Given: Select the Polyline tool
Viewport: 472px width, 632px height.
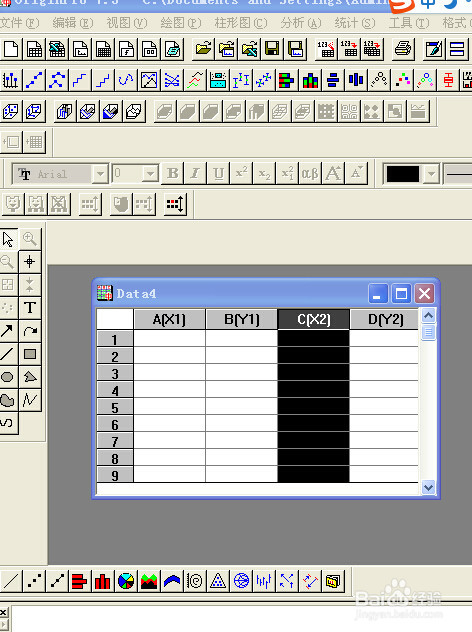Looking at the screenshot, I should [30, 400].
